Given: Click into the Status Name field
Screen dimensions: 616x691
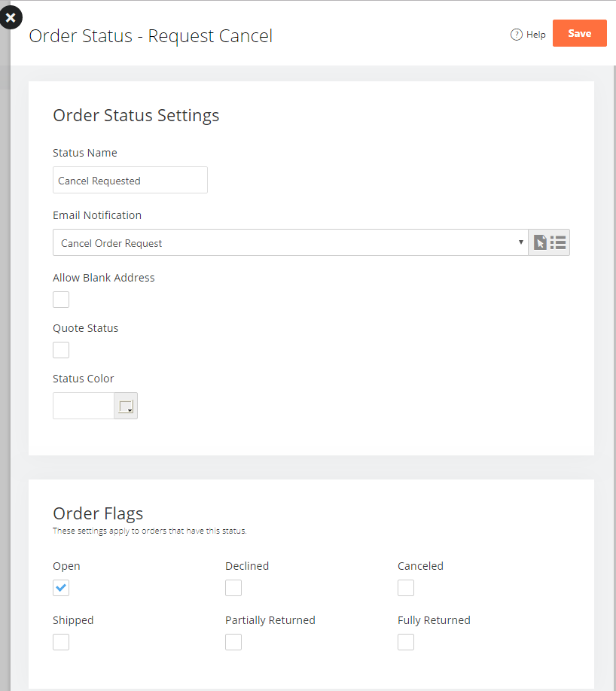Looking at the screenshot, I should point(130,180).
